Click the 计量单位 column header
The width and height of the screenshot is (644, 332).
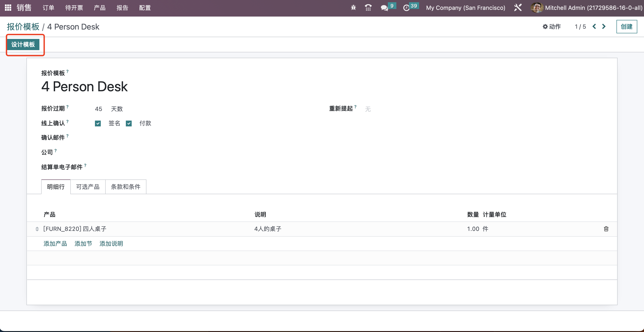(494, 214)
